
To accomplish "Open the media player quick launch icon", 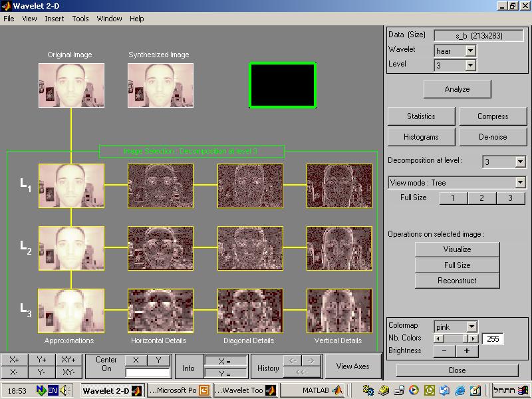I will (414, 390).
